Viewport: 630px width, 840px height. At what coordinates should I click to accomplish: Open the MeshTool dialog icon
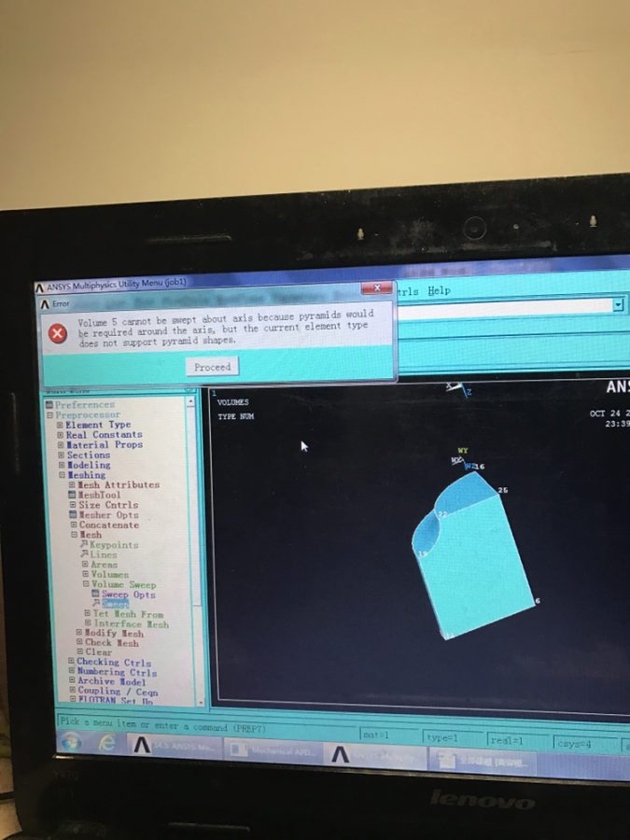point(72,495)
